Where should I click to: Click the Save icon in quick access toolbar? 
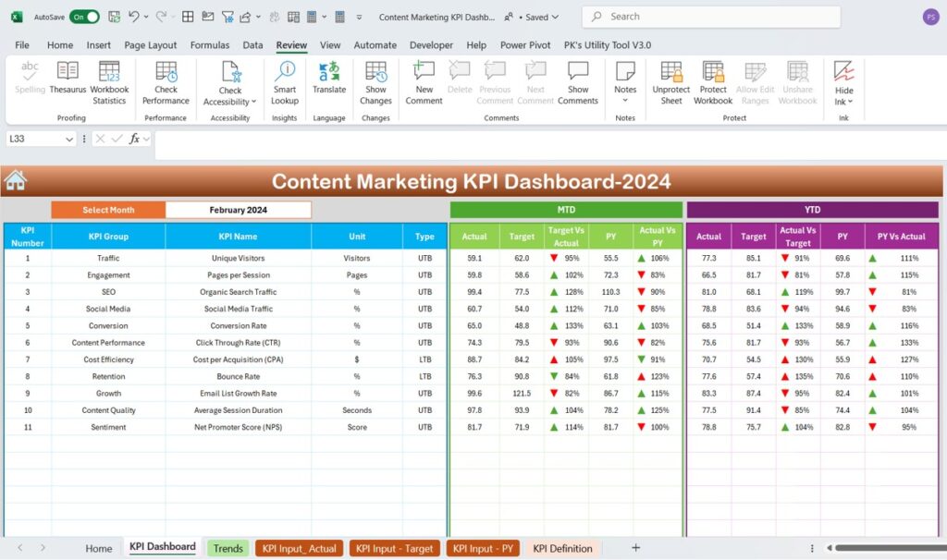click(x=114, y=17)
